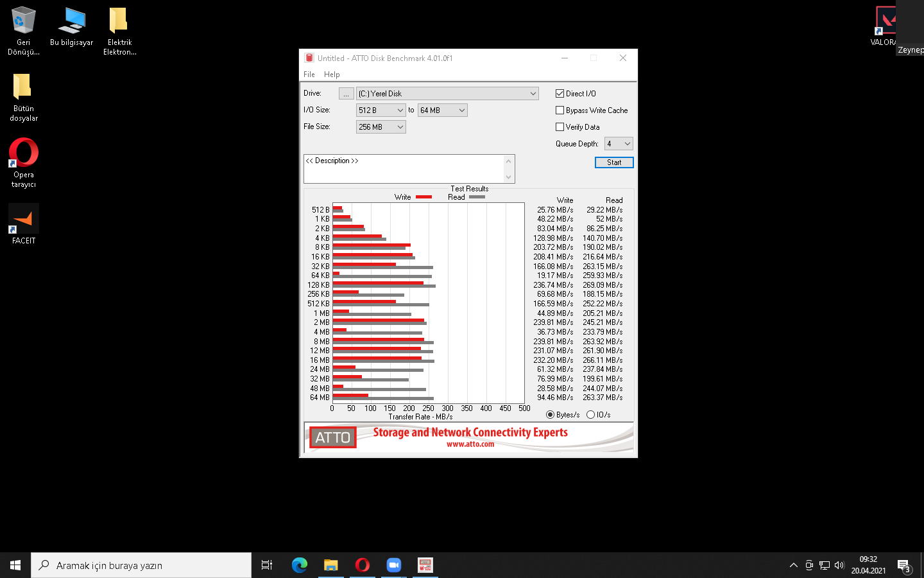The image size is (924, 578).
Task: Click the 16 MB row read value 266.11 MB/s
Action: click(x=603, y=360)
